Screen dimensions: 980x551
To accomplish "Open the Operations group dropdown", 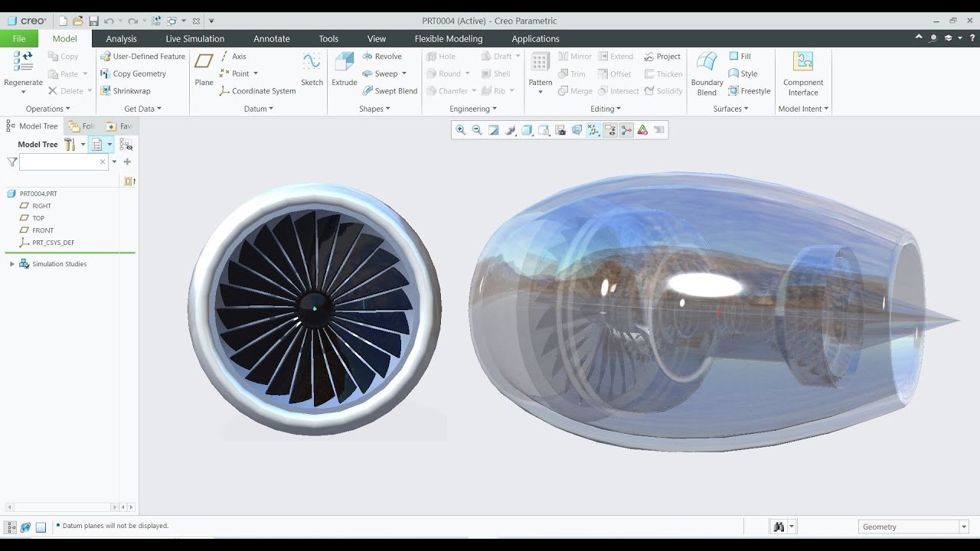I will click(x=47, y=109).
